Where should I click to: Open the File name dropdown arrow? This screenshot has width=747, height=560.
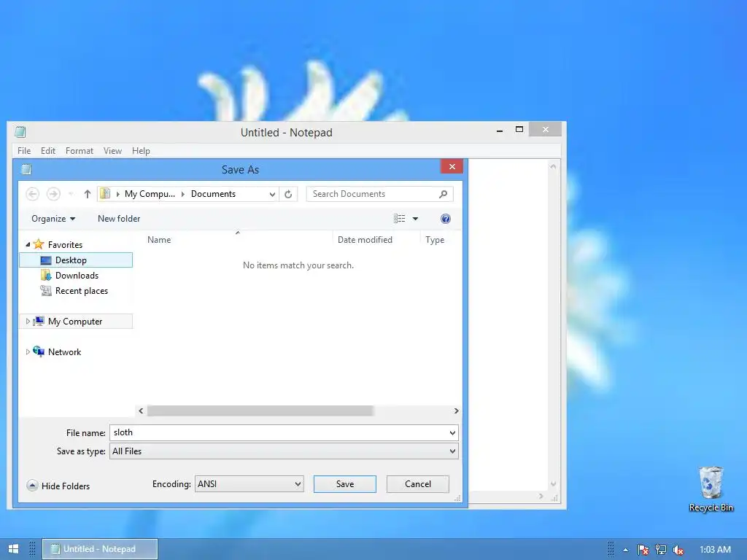452,433
